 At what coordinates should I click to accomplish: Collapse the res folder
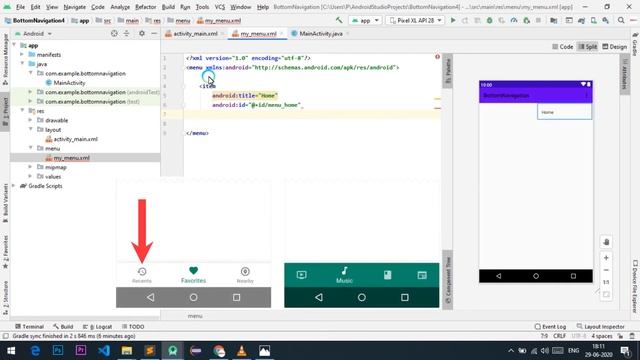click(x=22, y=111)
